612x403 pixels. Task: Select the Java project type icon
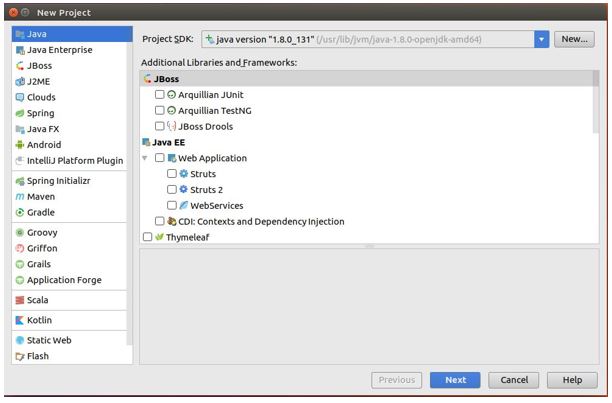20,34
